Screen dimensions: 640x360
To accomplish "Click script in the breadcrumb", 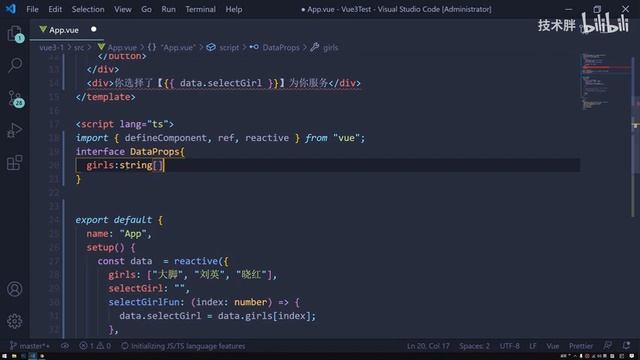I will coord(223,47).
